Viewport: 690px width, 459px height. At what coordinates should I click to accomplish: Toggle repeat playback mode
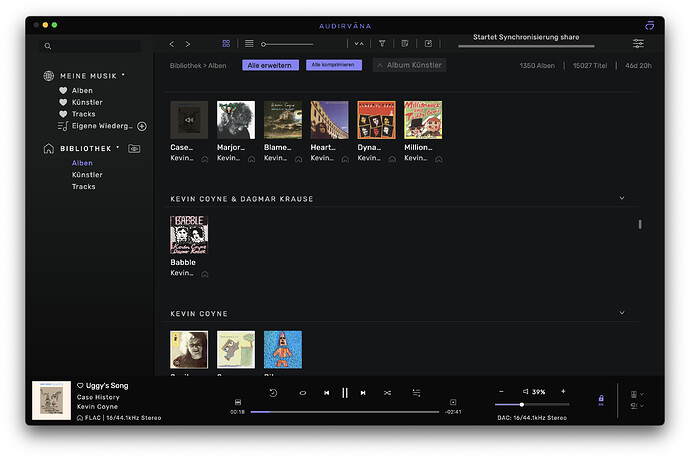303,393
